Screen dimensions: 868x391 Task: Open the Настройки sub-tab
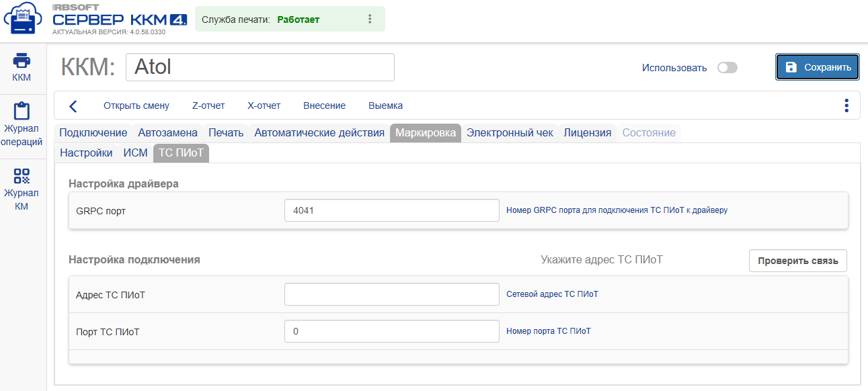pyautogui.click(x=86, y=153)
